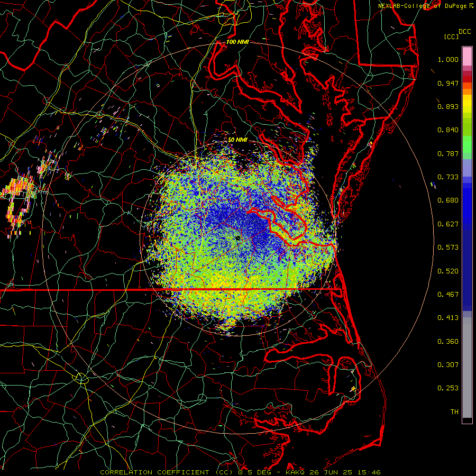Select the 0.573 legend value

(448, 248)
